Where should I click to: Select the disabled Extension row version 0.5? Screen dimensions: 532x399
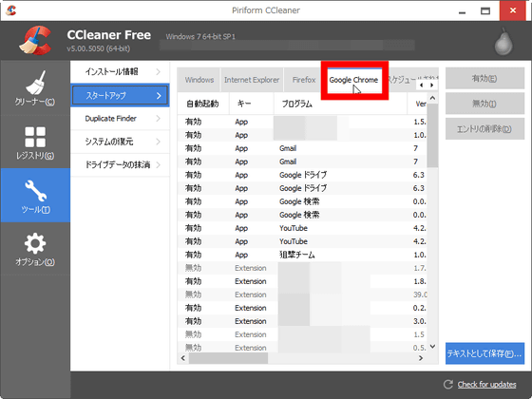302,348
